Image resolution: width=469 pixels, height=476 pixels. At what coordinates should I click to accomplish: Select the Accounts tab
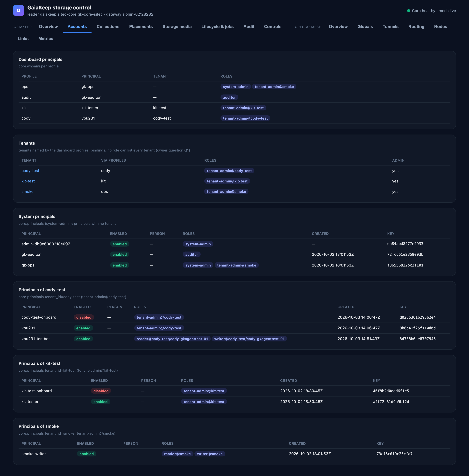click(77, 27)
